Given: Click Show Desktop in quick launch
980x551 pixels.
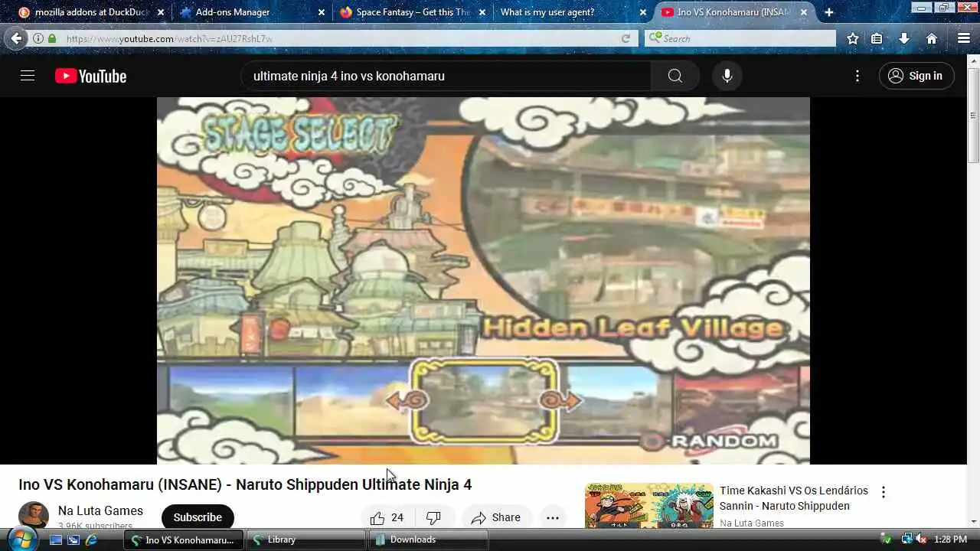Looking at the screenshot, I should point(56,540).
